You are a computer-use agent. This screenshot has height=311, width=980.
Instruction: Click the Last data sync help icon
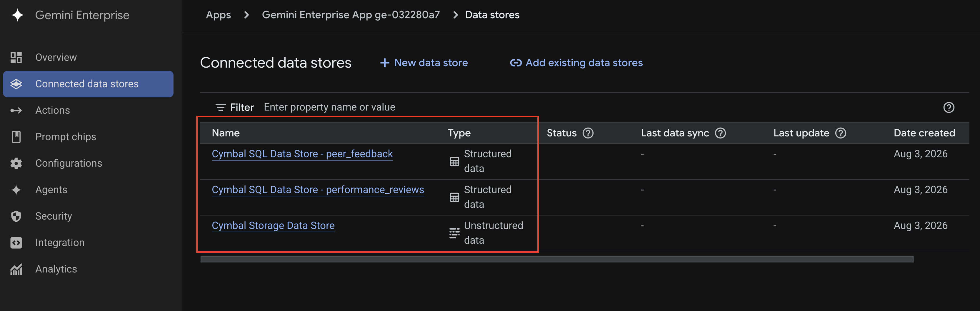tap(721, 133)
